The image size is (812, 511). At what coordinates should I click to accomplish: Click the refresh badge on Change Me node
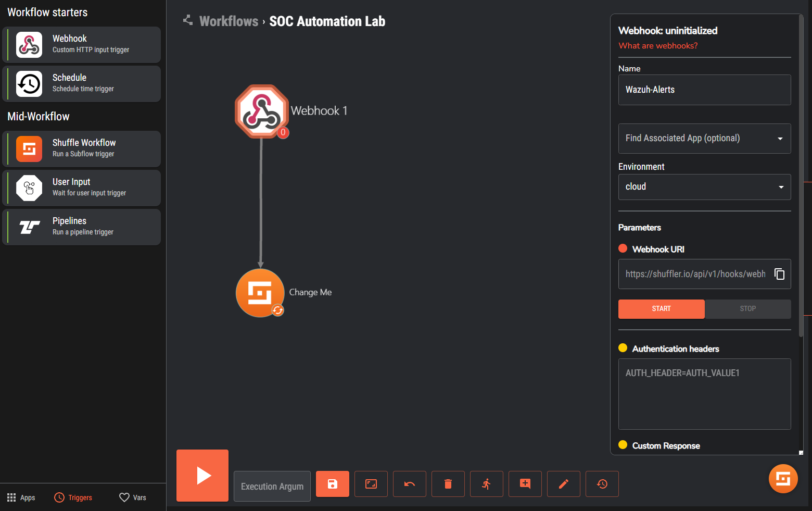click(278, 310)
